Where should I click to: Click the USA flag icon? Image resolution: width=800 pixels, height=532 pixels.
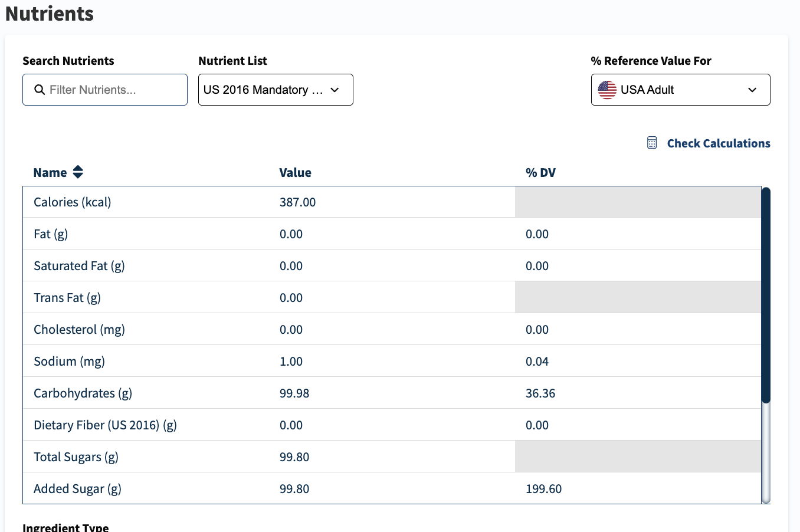(607, 90)
